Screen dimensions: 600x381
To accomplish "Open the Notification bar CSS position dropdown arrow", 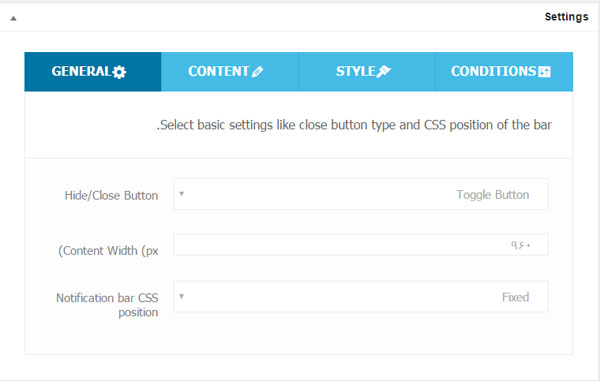I will [181, 296].
